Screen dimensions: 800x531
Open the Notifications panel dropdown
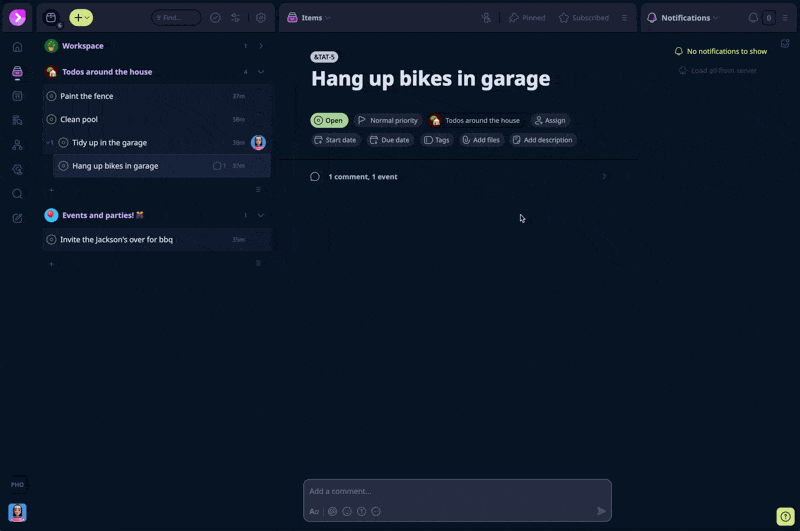683,18
